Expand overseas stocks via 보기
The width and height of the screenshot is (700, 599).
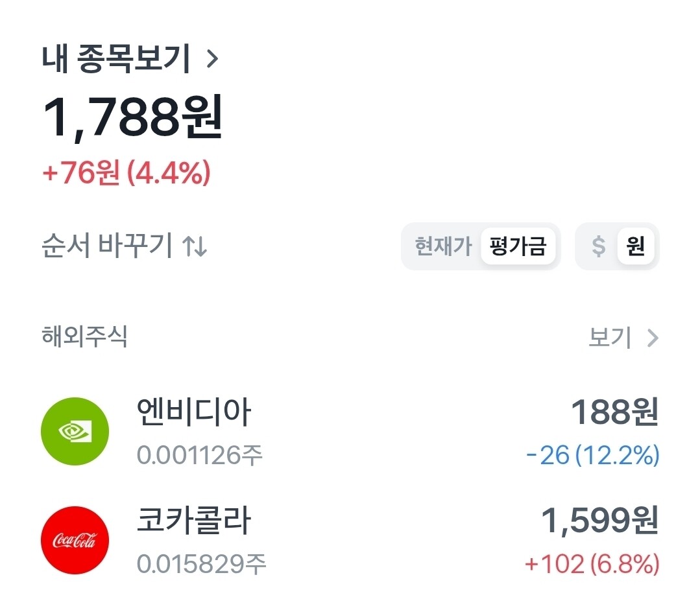point(623,338)
